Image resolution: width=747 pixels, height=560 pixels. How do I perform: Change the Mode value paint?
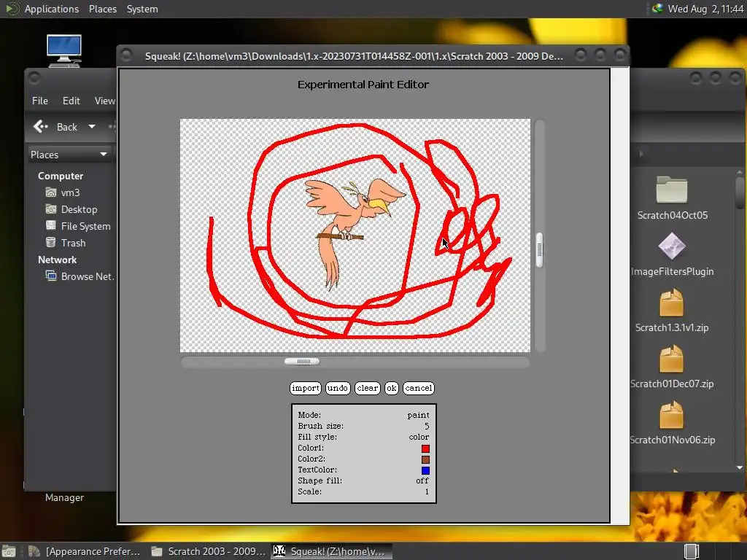(x=418, y=415)
